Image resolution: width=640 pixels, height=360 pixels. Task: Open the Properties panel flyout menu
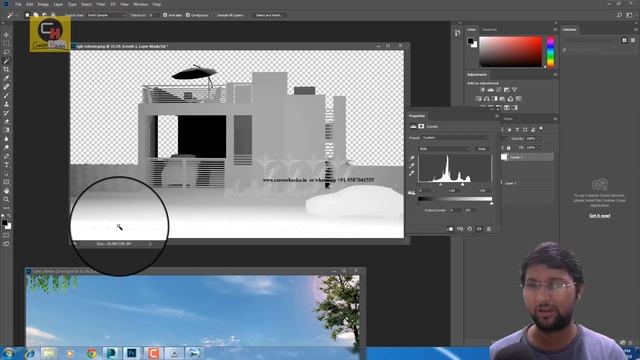[497, 116]
